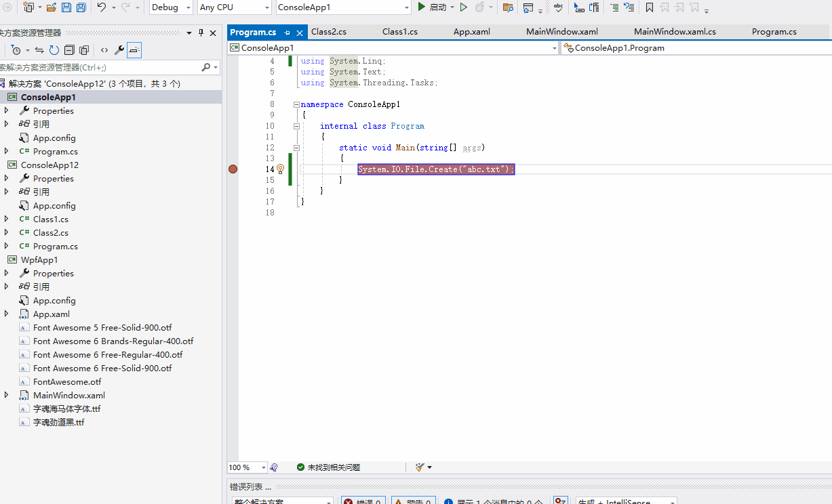This screenshot has width=832, height=504.
Task: Toggle the breakpoint on line 14
Action: tap(233, 169)
